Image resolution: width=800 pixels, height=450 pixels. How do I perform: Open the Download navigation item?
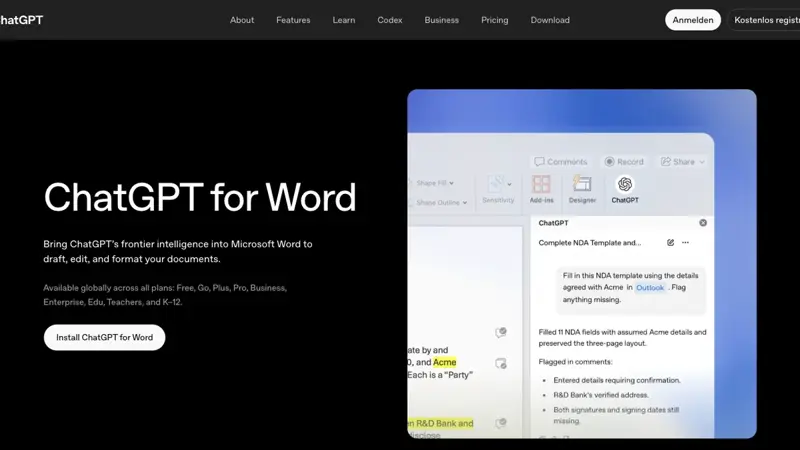click(550, 20)
